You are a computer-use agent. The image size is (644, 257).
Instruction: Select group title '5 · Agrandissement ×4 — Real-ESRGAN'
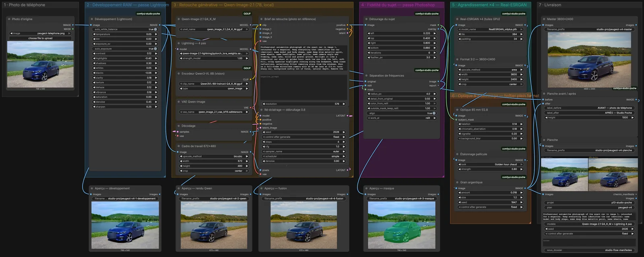pyautogui.click(x=489, y=5)
